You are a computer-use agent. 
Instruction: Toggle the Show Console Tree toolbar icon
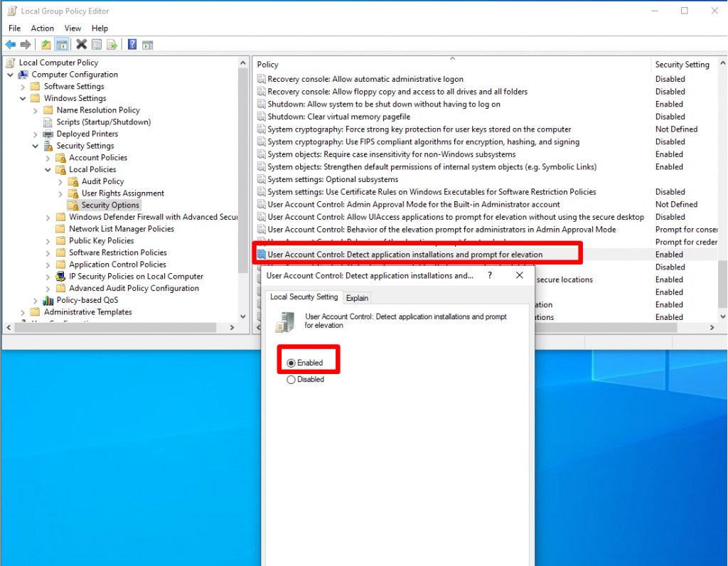pyautogui.click(x=62, y=44)
